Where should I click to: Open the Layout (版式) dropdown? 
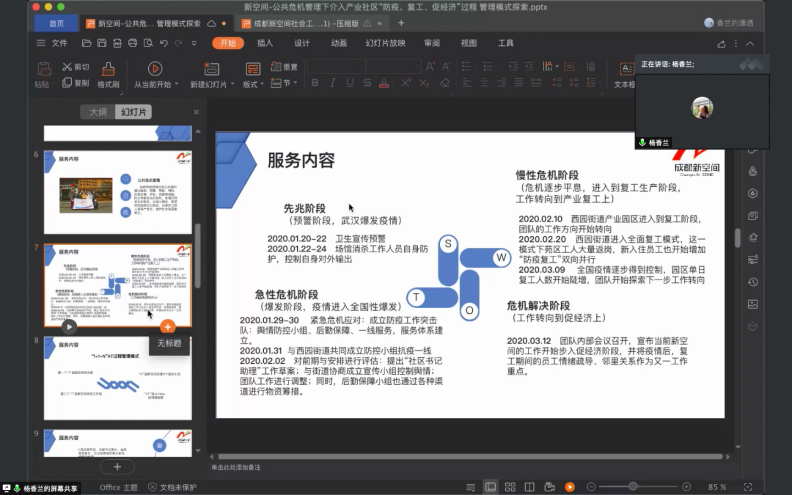point(254,85)
